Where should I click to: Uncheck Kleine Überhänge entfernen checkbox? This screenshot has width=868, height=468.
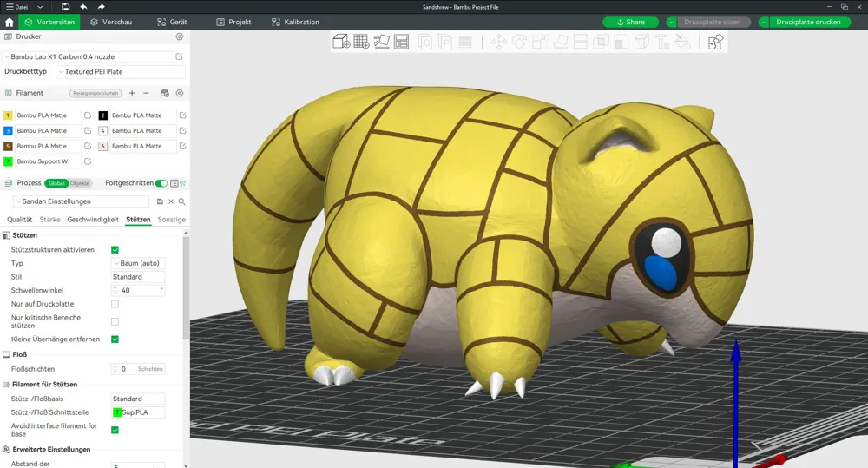point(115,339)
